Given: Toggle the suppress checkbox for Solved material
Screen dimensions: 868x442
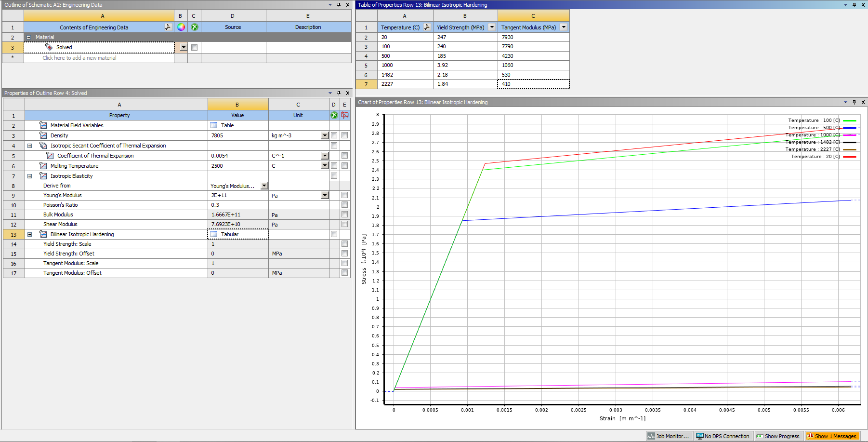Looking at the screenshot, I should tap(194, 47).
